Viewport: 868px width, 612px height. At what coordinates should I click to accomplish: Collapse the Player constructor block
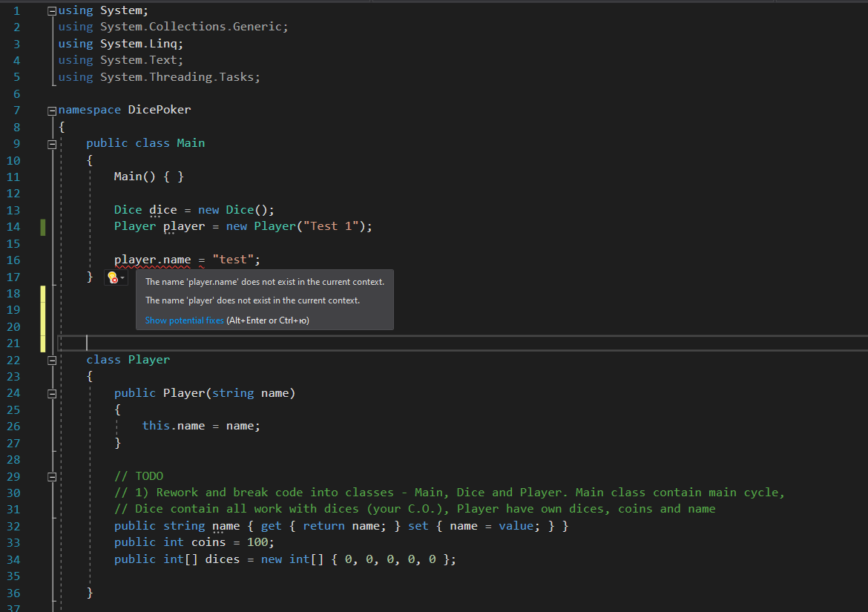coord(51,394)
